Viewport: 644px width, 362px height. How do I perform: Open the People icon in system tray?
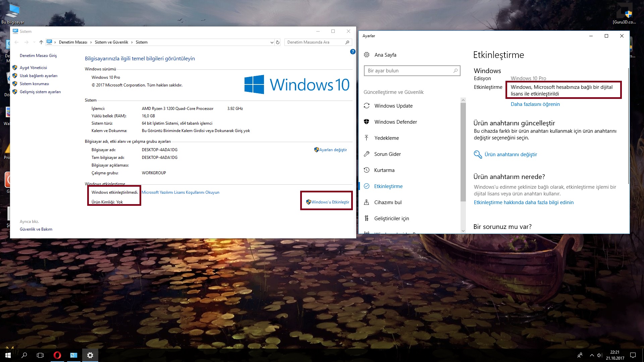(580, 355)
